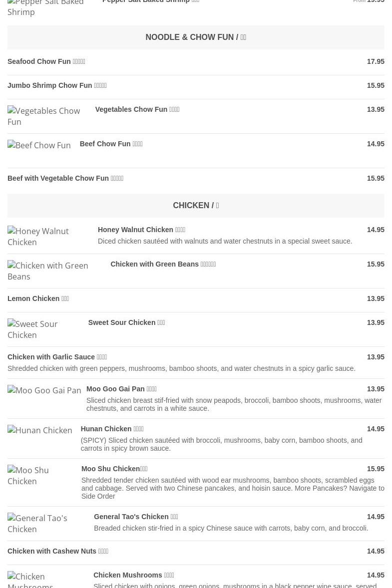
Task: Open the Seafood Chow Fun menu item
Action: pyautogui.click(x=46, y=61)
